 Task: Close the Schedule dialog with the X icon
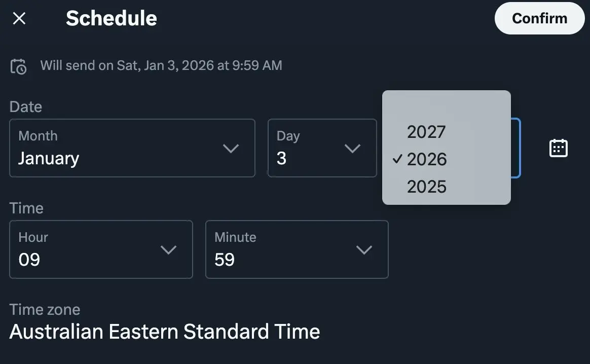tap(19, 19)
